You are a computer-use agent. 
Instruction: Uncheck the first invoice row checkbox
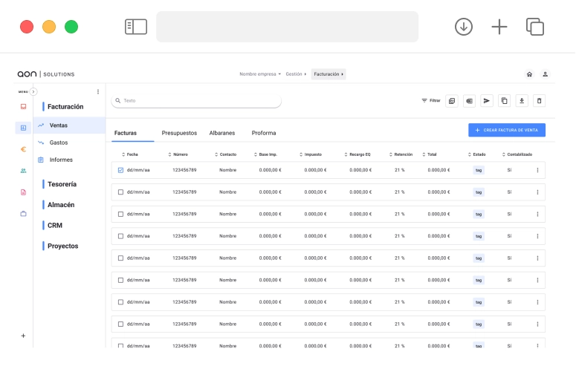120,170
